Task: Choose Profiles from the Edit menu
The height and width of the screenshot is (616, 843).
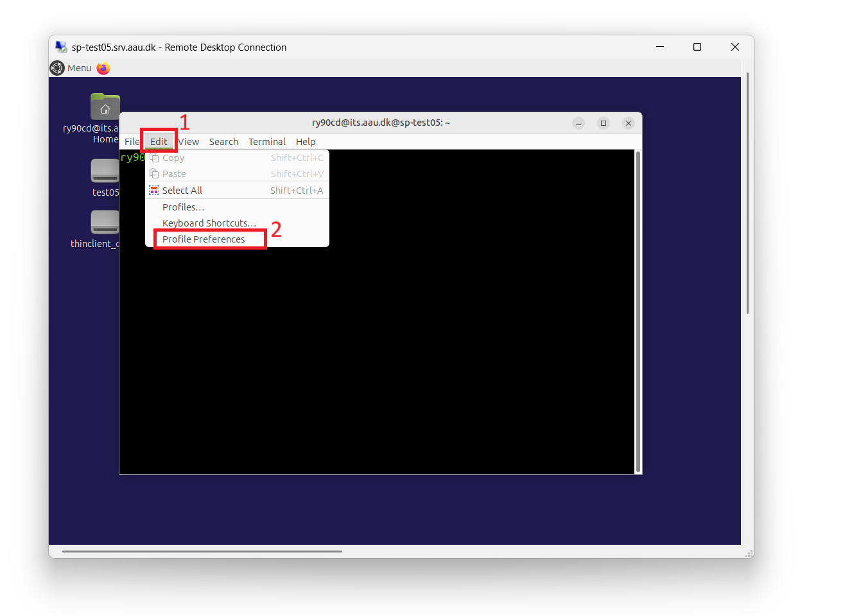Action: pos(183,207)
